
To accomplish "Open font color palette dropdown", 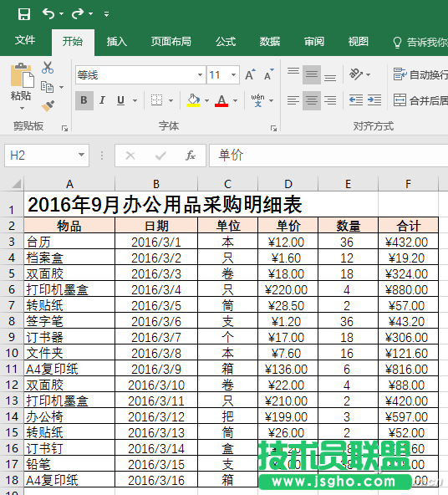I will [236, 100].
